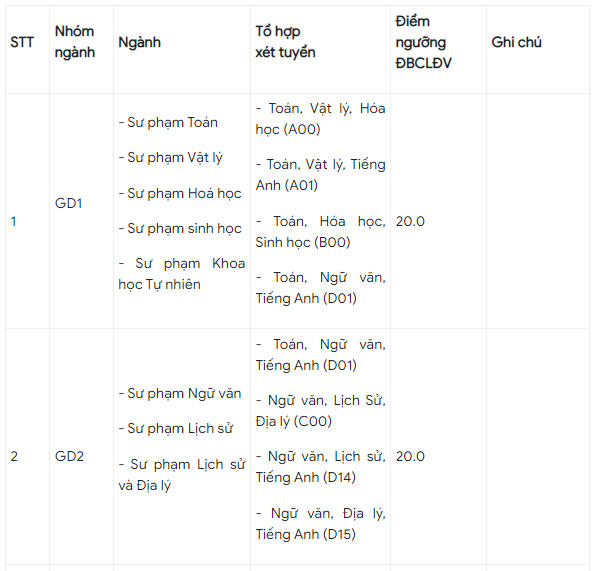Click the Ngành column header
597x571 pixels.
pos(139,42)
